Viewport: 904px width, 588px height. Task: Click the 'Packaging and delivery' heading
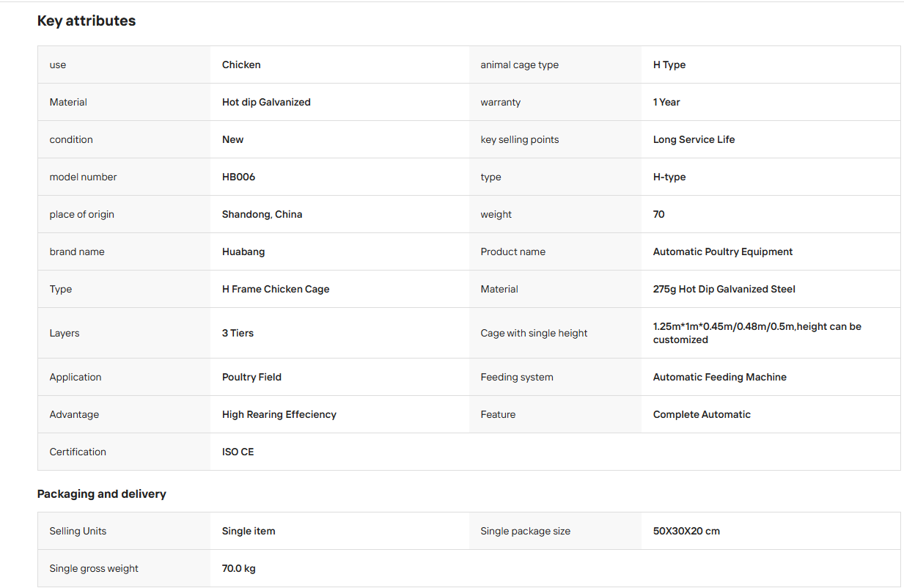[102, 493]
